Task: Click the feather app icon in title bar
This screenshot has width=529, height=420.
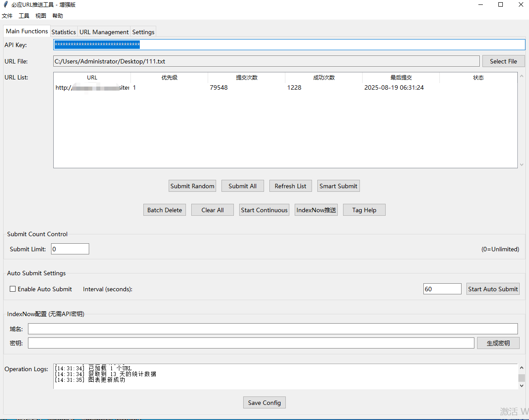Action: pos(5,4)
